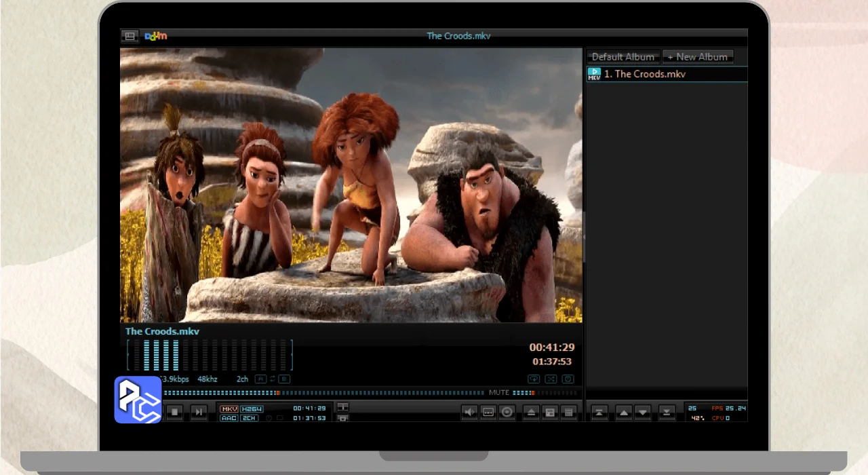Switch to the Default Album tab
The width and height of the screenshot is (868, 475).
tap(623, 57)
